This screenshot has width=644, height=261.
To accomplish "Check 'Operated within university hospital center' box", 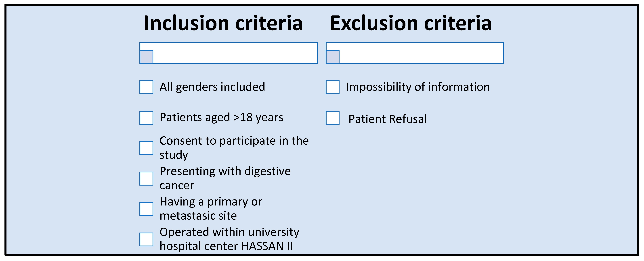I will 146,240.
